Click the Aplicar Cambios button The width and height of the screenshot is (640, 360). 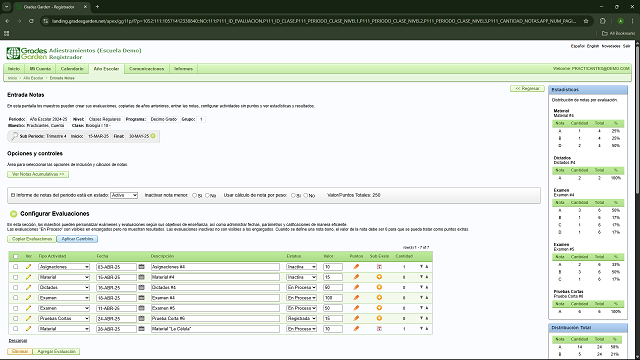pyautogui.click(x=77, y=239)
